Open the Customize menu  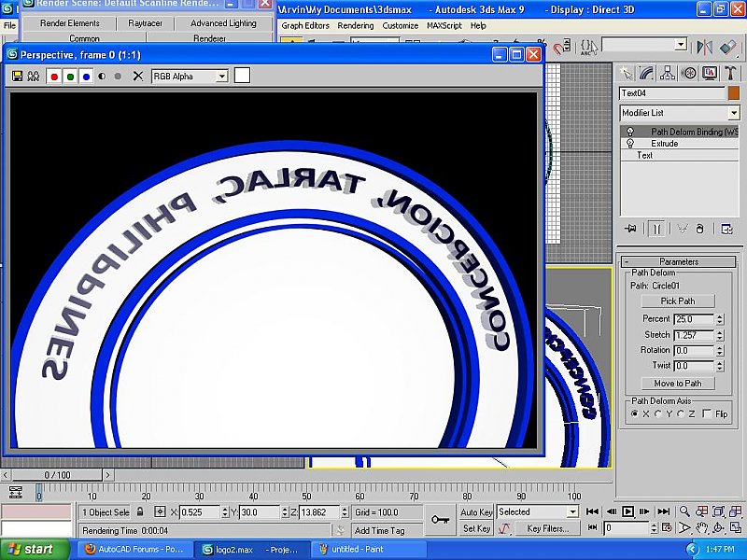401,26
